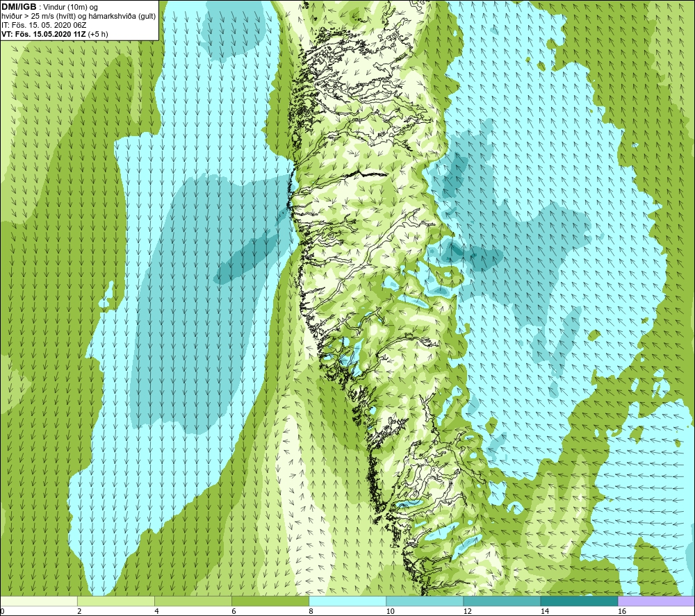This screenshot has height=616, width=695.
Task: Click the legend scale value '14'
Action: coord(544,612)
